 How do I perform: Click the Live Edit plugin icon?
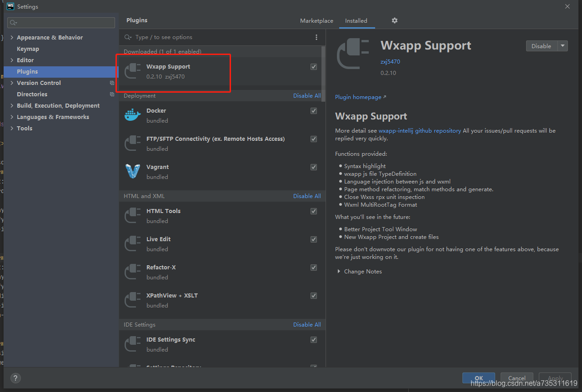pyautogui.click(x=133, y=244)
